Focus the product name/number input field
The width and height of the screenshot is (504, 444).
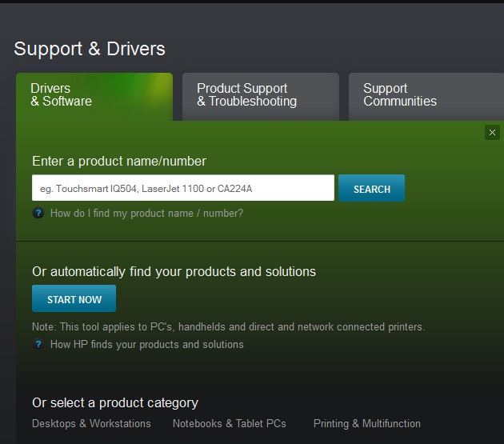click(x=183, y=188)
